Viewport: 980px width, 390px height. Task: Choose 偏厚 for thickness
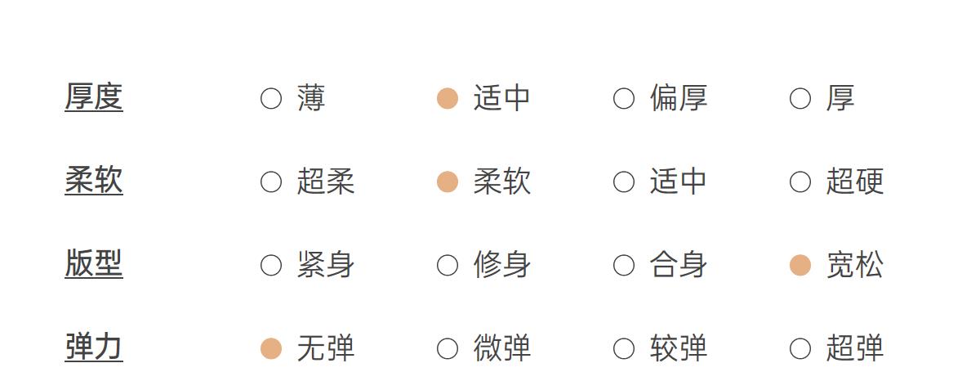(x=624, y=99)
